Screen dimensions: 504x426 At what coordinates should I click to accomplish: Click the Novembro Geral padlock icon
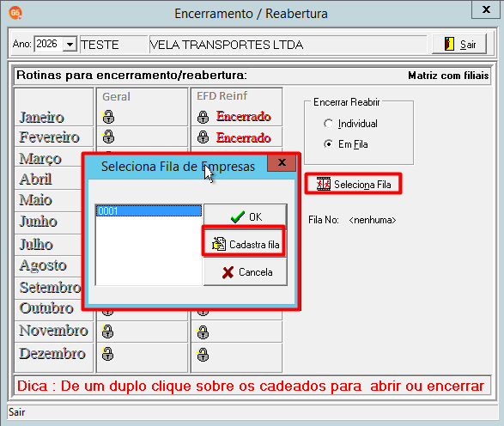(x=107, y=332)
